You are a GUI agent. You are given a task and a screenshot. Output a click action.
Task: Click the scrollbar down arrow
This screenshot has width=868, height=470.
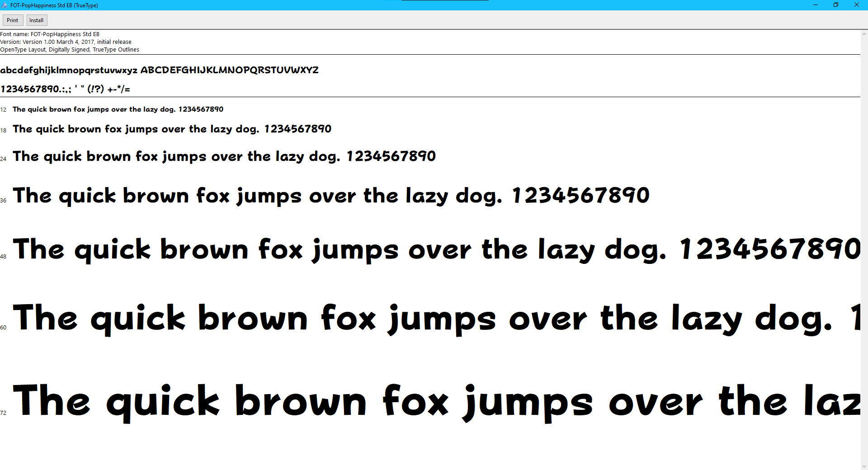click(x=864, y=466)
